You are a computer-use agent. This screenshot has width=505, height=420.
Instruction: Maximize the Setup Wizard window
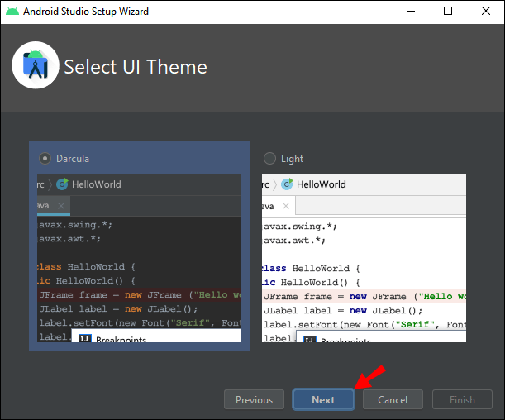click(448, 12)
